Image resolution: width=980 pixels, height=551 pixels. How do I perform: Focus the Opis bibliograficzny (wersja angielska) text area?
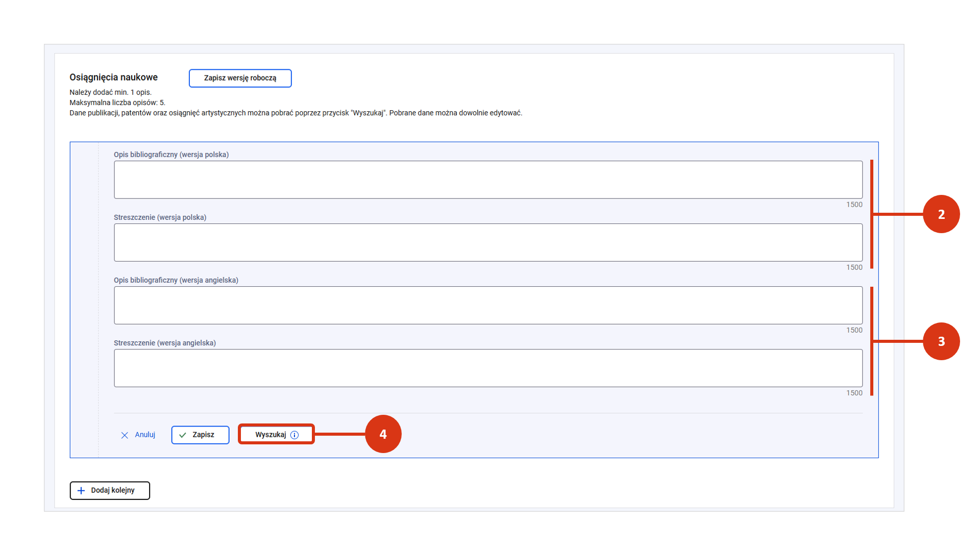pos(487,305)
